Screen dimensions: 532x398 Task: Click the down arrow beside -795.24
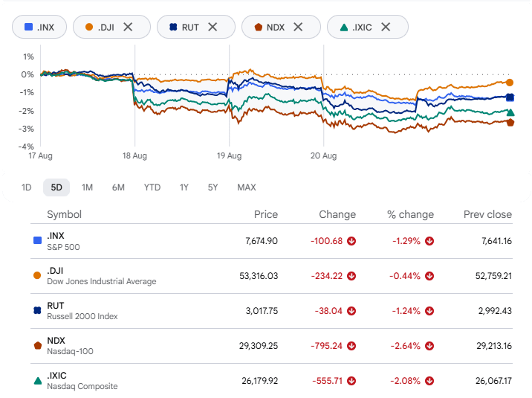click(x=351, y=346)
